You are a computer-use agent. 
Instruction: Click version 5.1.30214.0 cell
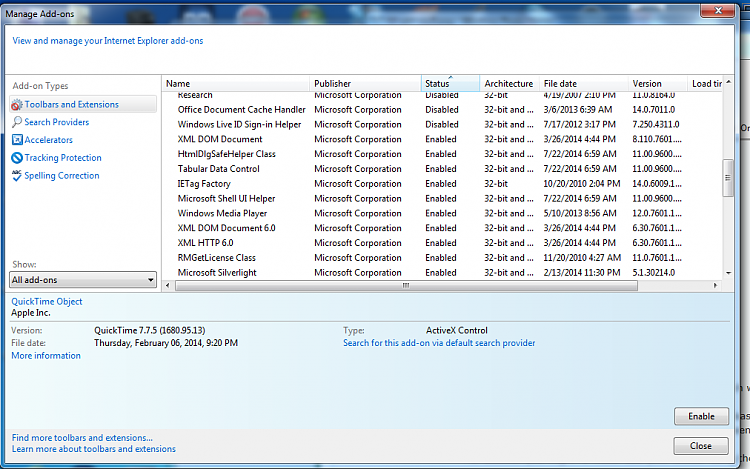pyautogui.click(x=653, y=273)
